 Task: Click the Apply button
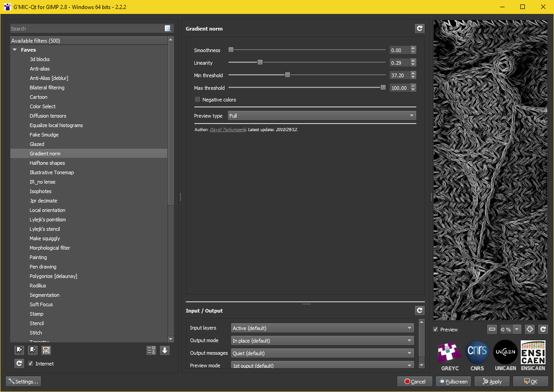point(492,382)
